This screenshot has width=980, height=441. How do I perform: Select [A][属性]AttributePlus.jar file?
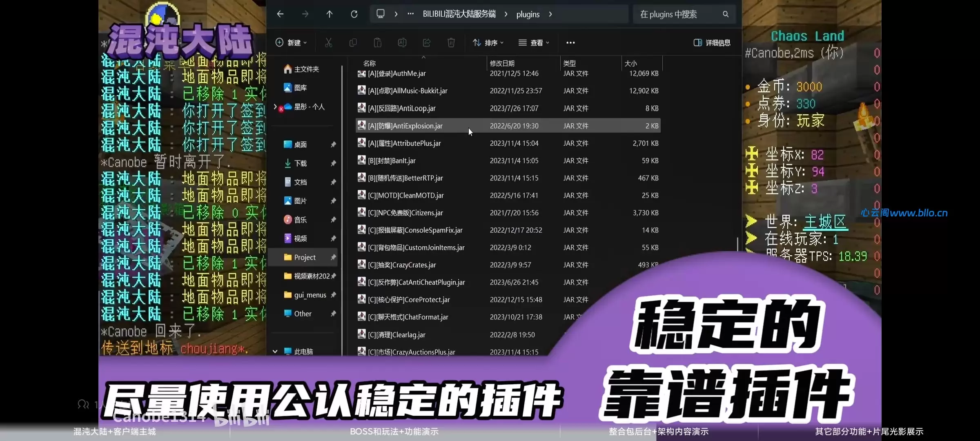(508, 143)
